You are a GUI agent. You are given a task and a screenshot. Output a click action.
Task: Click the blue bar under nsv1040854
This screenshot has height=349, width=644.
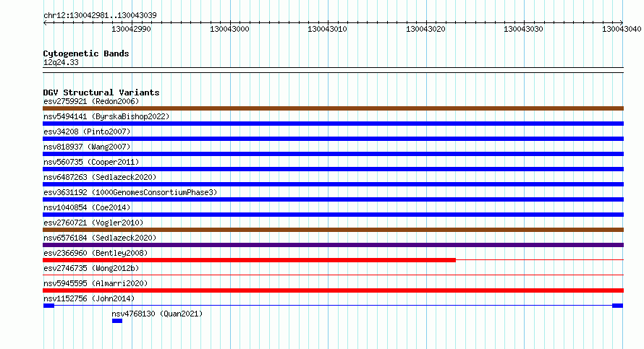click(x=333, y=215)
